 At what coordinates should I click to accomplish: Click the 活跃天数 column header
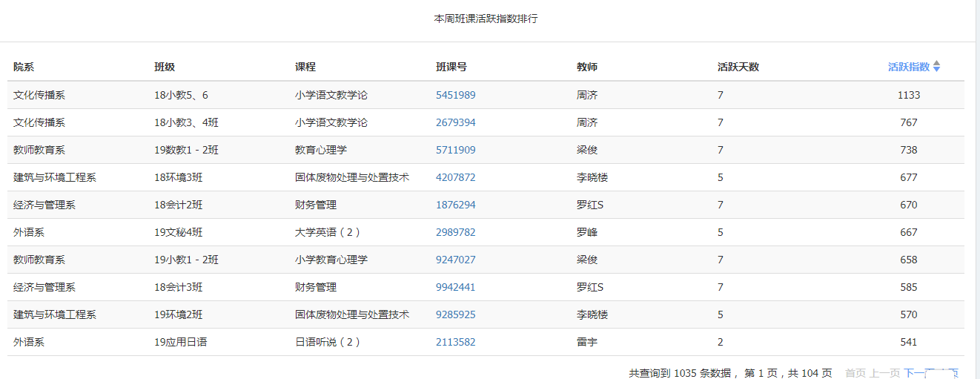(x=738, y=67)
